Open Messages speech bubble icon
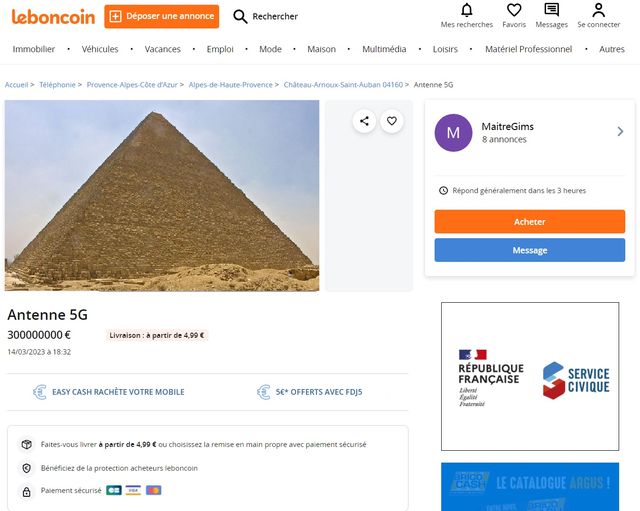 coord(551,11)
